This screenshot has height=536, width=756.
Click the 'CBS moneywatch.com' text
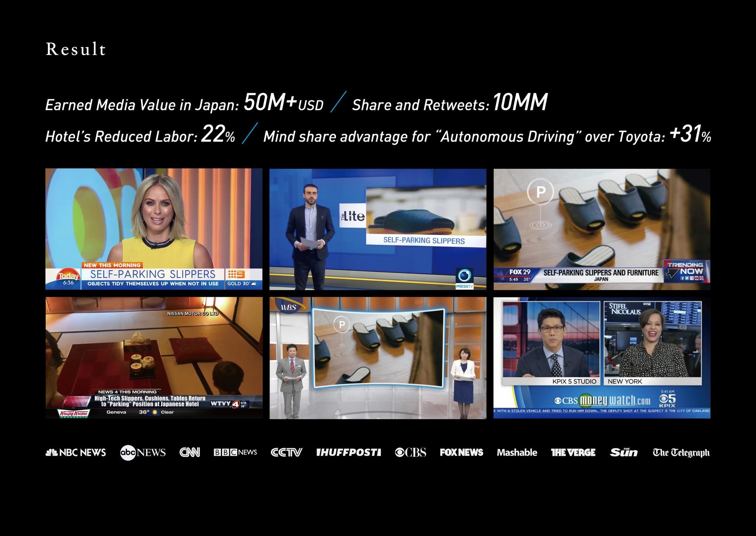[x=602, y=401]
